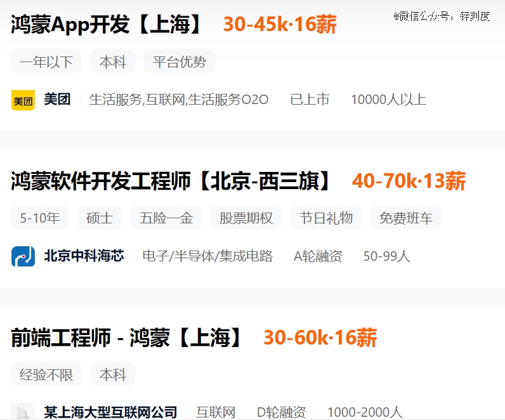Click the A轮融资 funding text
505x420 pixels.
(318, 256)
